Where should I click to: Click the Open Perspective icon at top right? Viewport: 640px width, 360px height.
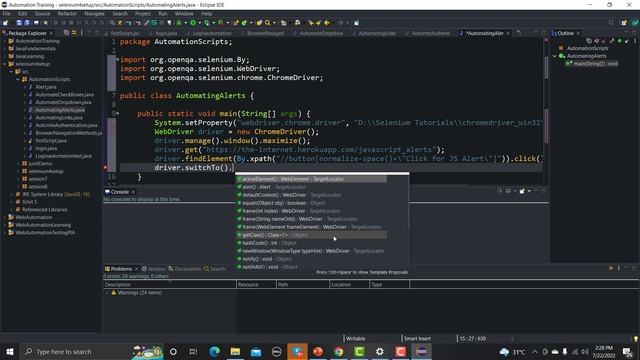pos(624,23)
